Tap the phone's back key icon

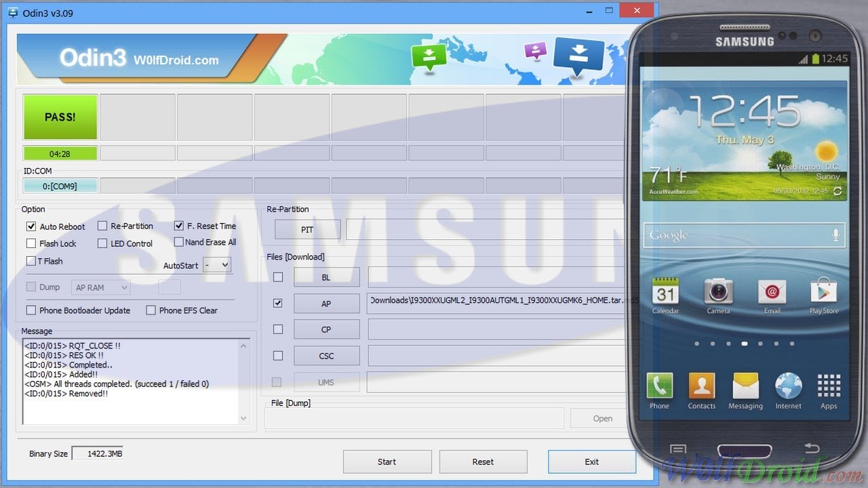[x=811, y=449]
